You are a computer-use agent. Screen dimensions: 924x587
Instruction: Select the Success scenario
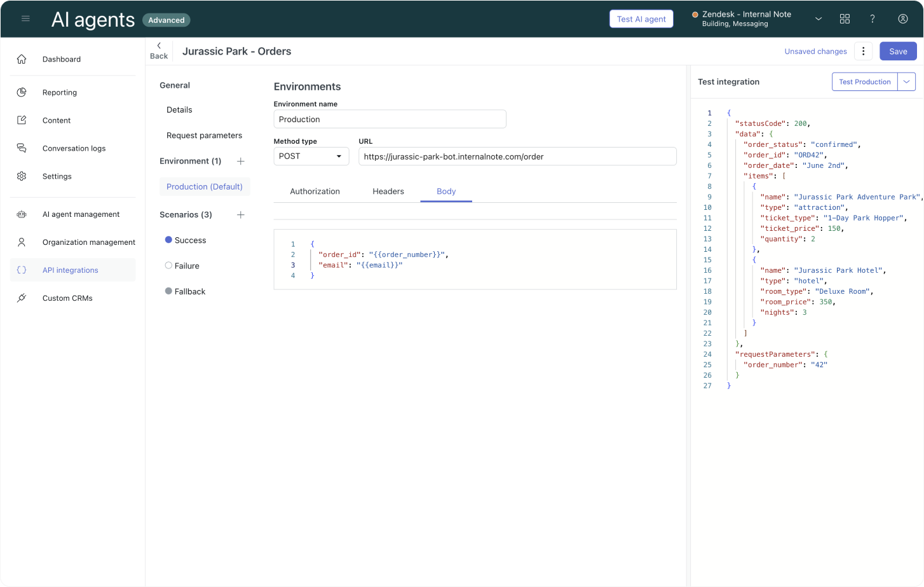pyautogui.click(x=190, y=240)
